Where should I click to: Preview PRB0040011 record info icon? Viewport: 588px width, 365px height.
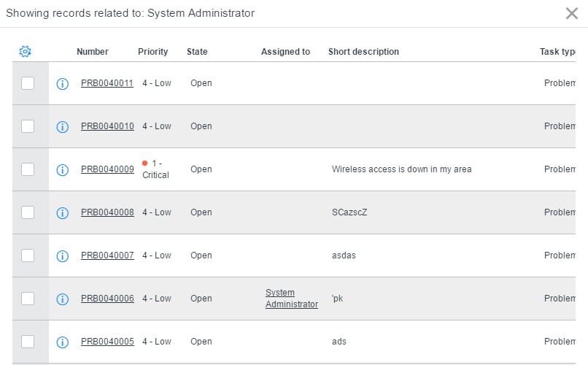62,84
